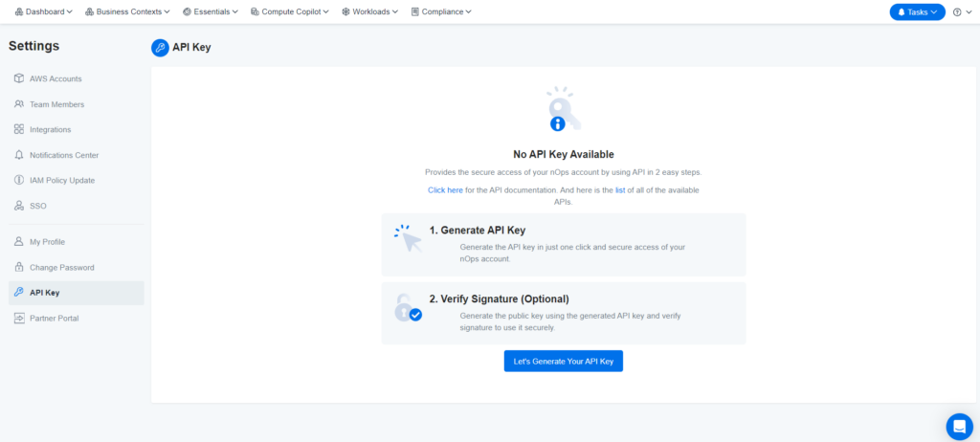This screenshot has width=980, height=442.
Task: Follow the 'Click here' API documentation link
Action: 445,190
